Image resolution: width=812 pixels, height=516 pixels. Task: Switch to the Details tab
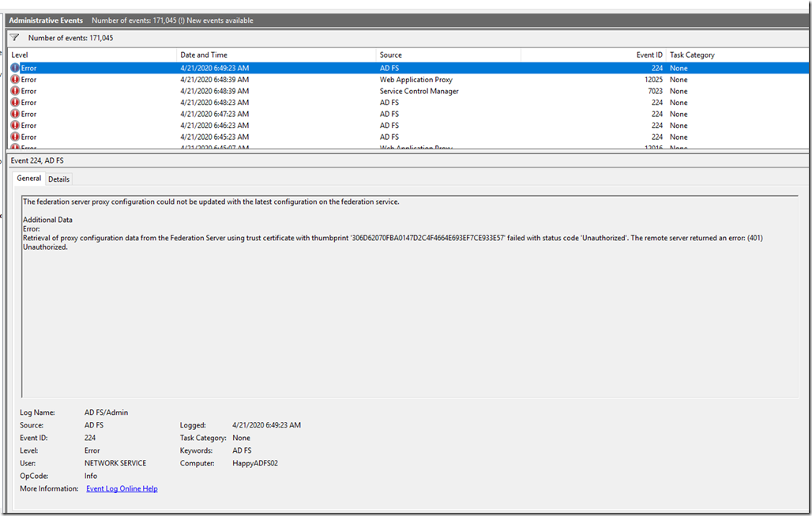59,179
